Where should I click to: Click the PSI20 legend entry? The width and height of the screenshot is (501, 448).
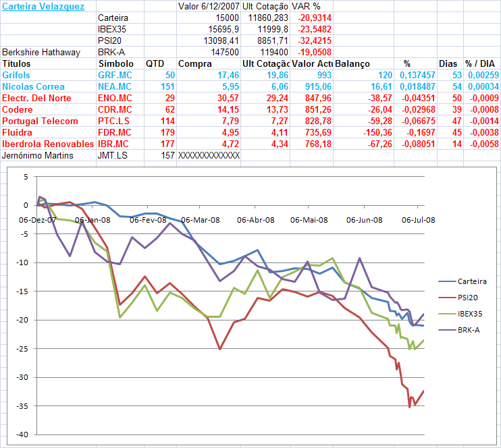(458, 298)
